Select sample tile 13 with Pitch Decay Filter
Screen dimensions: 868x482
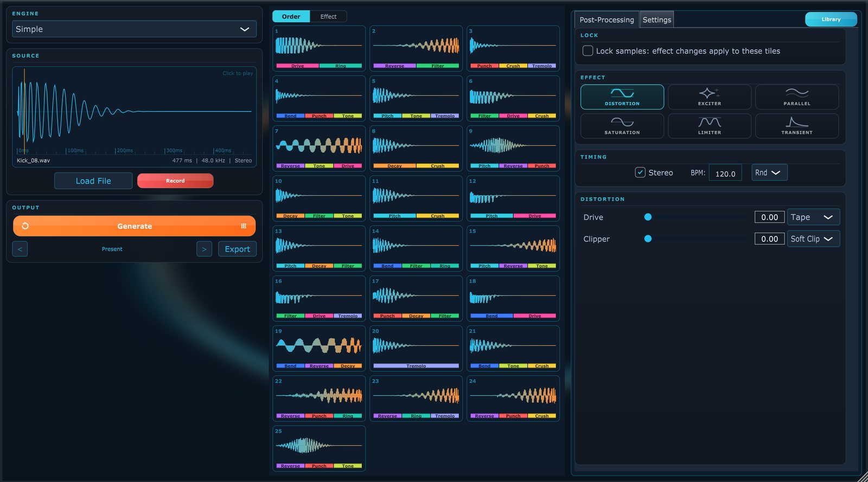click(x=319, y=248)
